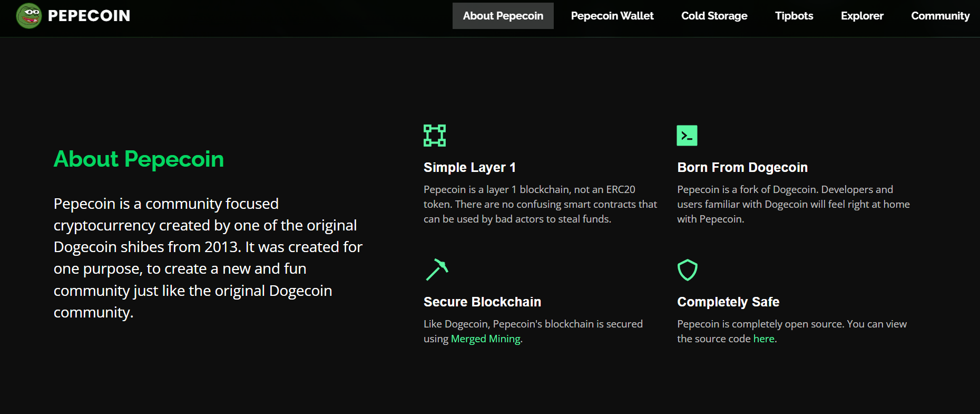
Task: Click the pickaxe icon above Secure Blockchain
Action: click(x=437, y=269)
